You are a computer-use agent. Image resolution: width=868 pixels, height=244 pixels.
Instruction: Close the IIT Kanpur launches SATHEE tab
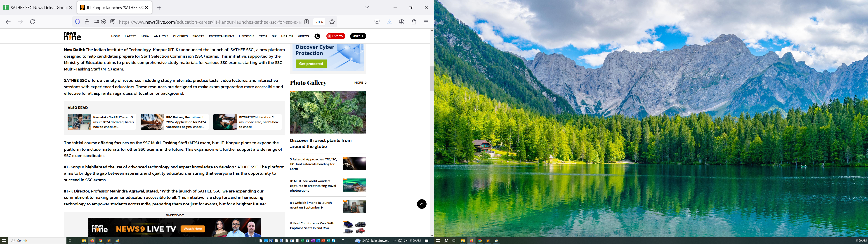146,7
